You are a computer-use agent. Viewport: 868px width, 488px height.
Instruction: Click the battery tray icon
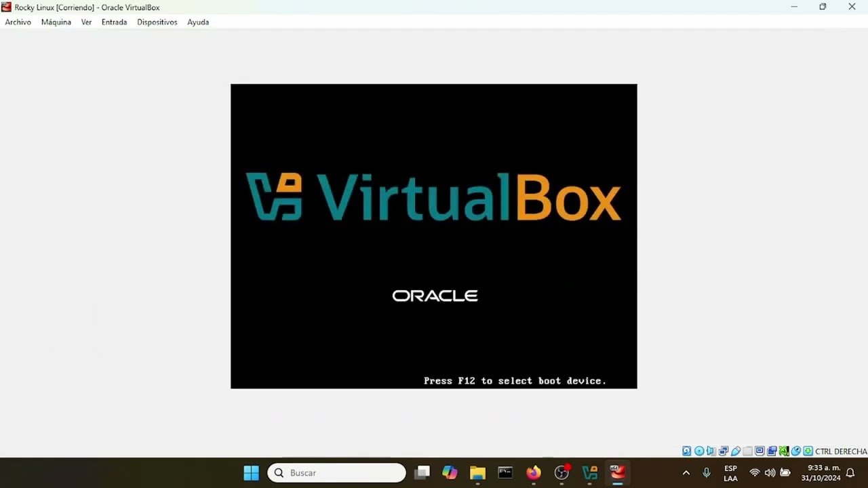pos(785,472)
